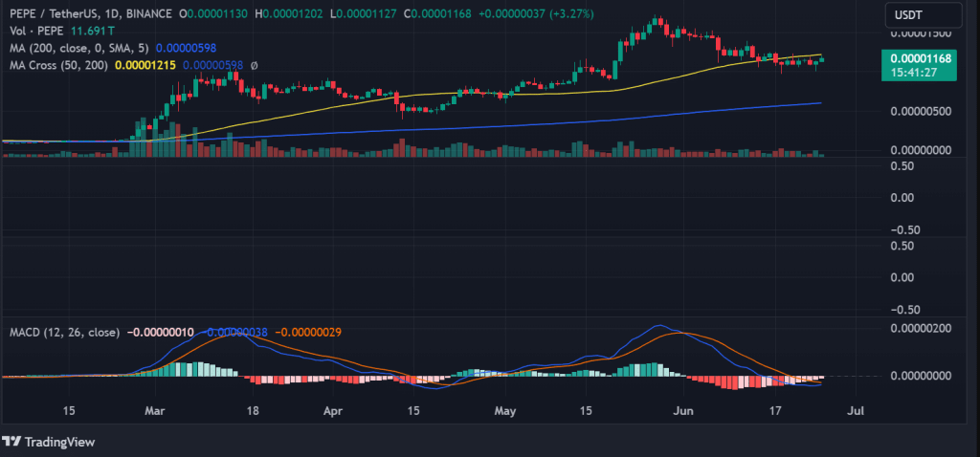Click the MACD histogram value −0.00000010
The image size is (980, 457).
[x=160, y=332]
